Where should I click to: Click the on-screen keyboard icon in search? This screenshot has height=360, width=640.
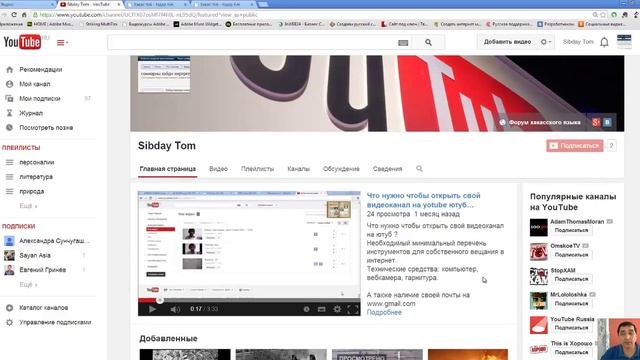[403, 42]
